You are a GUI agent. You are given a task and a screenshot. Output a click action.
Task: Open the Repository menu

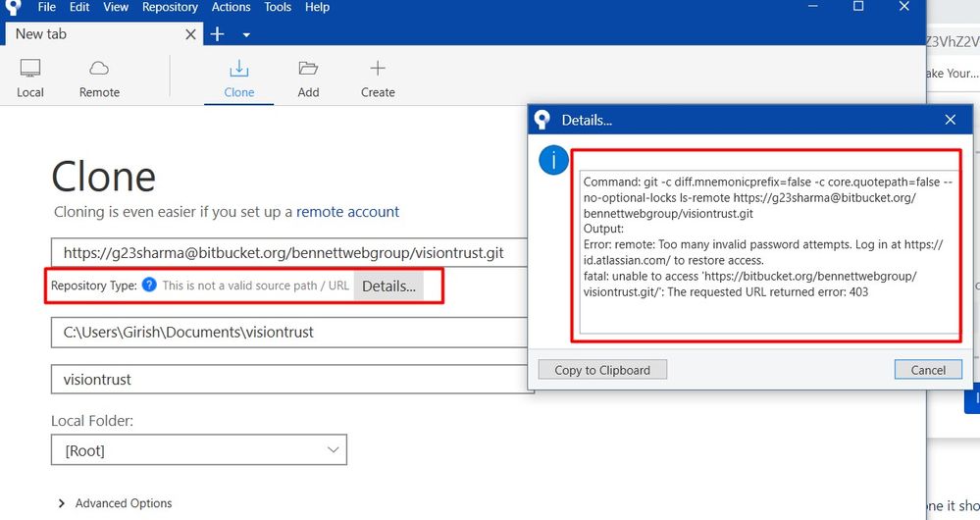click(x=170, y=8)
